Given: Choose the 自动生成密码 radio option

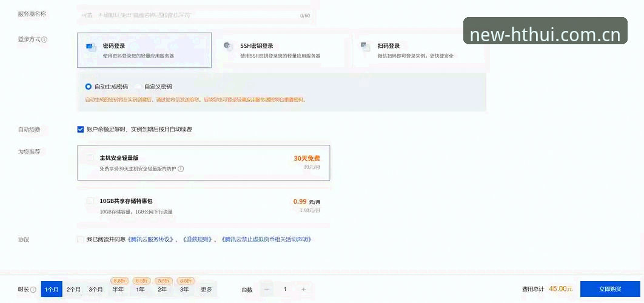Looking at the screenshot, I should pos(89,87).
